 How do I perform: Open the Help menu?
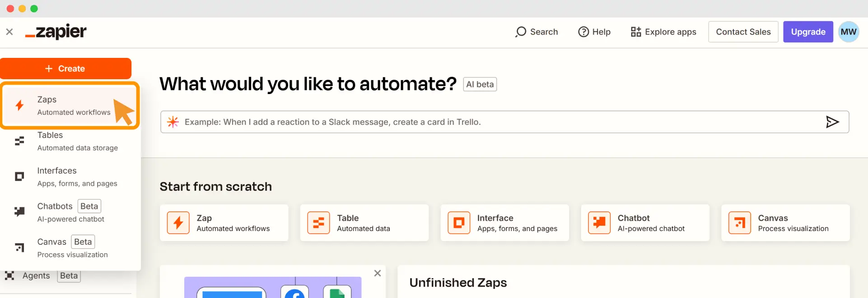click(x=594, y=32)
